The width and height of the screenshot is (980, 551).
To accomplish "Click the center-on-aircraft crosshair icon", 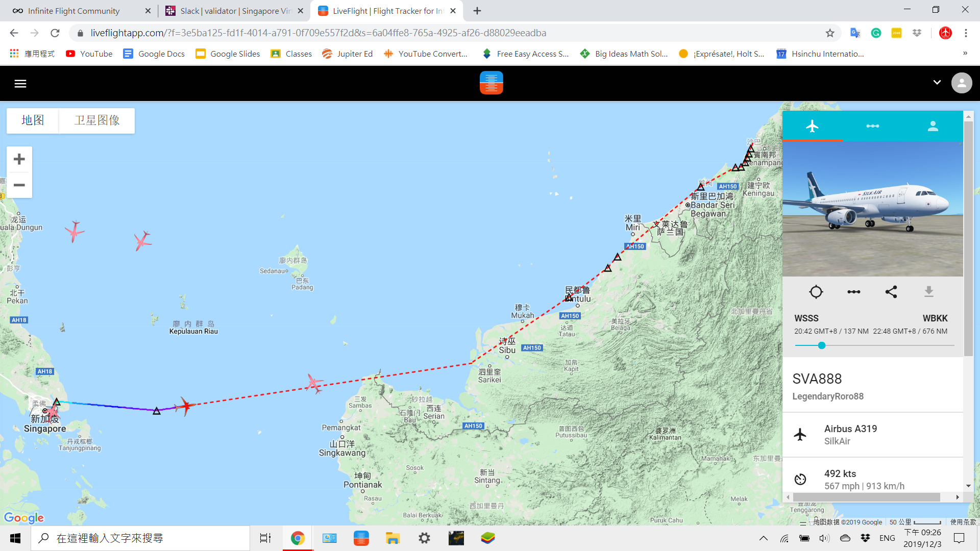I will click(816, 292).
